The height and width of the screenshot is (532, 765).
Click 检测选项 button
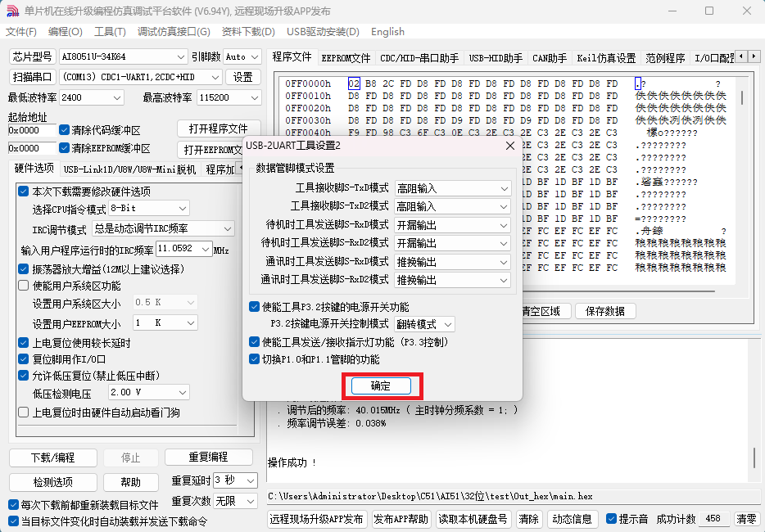tap(52, 482)
